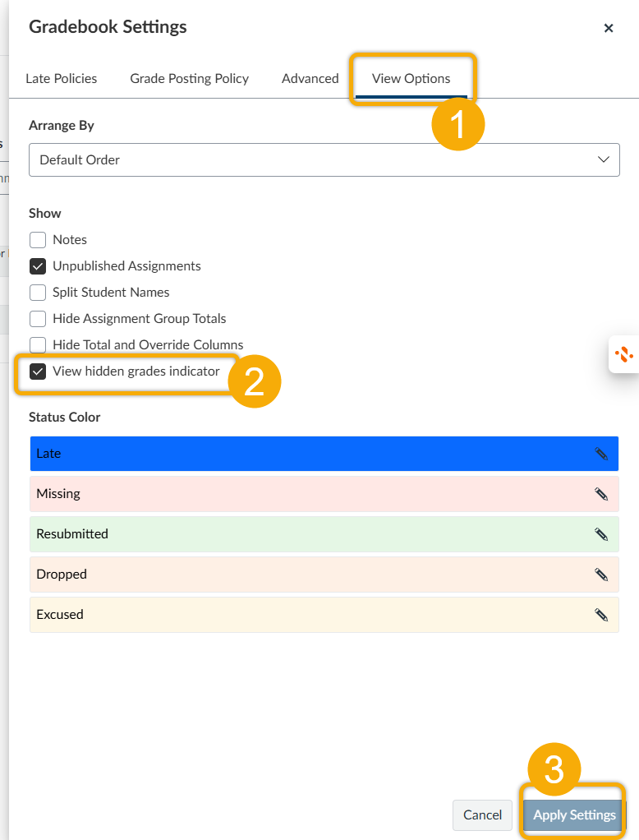Switch to Late Policies tab
Viewport: 639px width, 840px height.
coord(62,79)
